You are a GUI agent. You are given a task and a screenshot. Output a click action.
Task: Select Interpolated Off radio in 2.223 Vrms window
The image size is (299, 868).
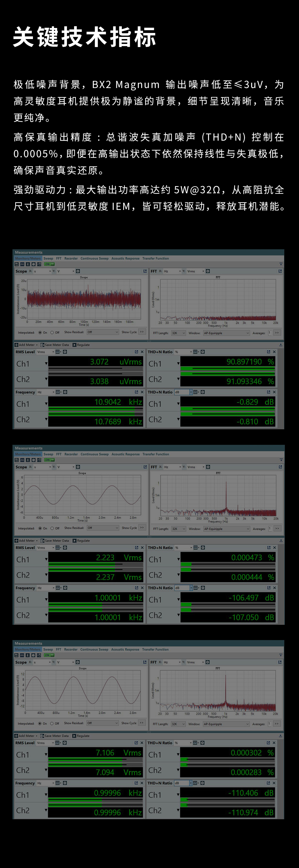(x=52, y=528)
